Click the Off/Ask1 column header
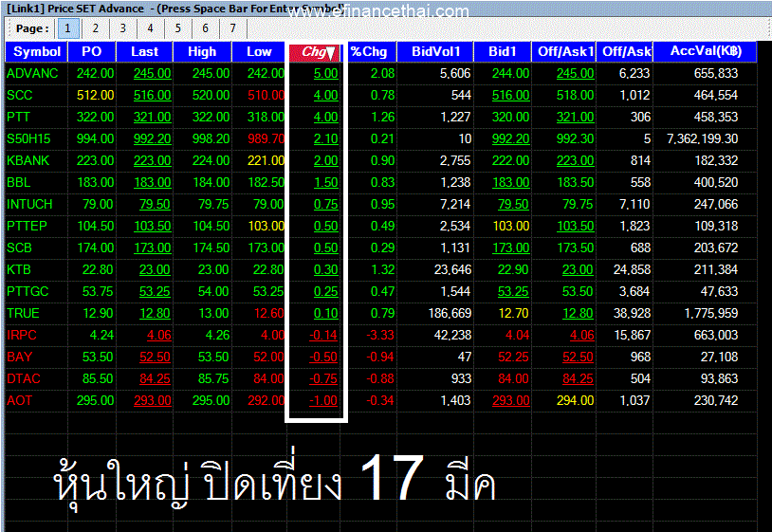The width and height of the screenshot is (772, 532). pos(563,51)
